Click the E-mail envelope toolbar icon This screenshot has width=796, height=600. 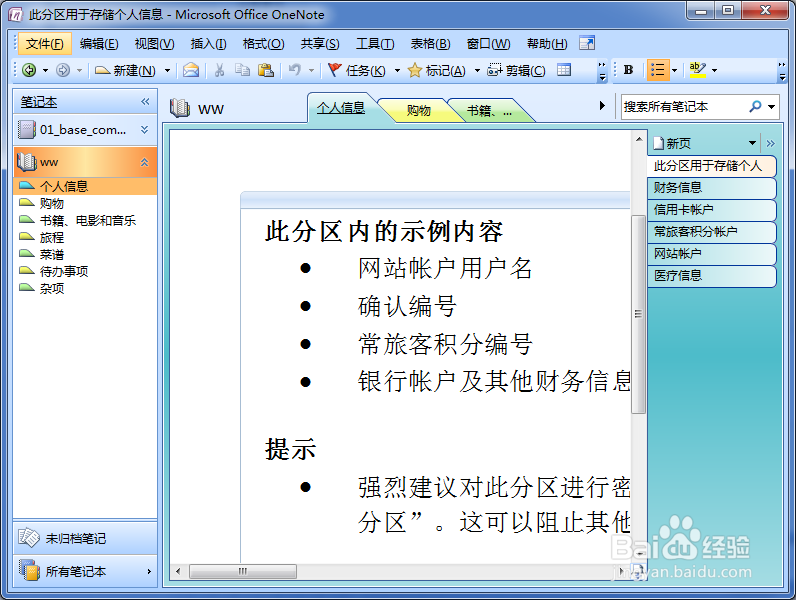tap(191, 70)
